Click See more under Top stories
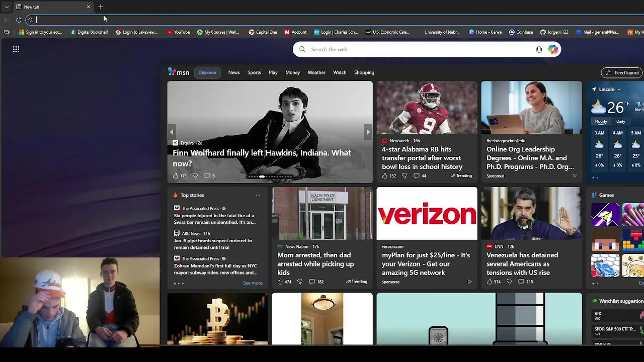This screenshot has height=362, width=644. pyautogui.click(x=253, y=283)
